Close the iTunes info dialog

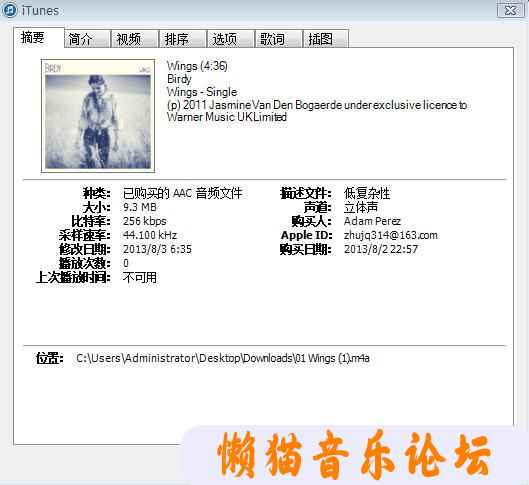click(x=510, y=10)
